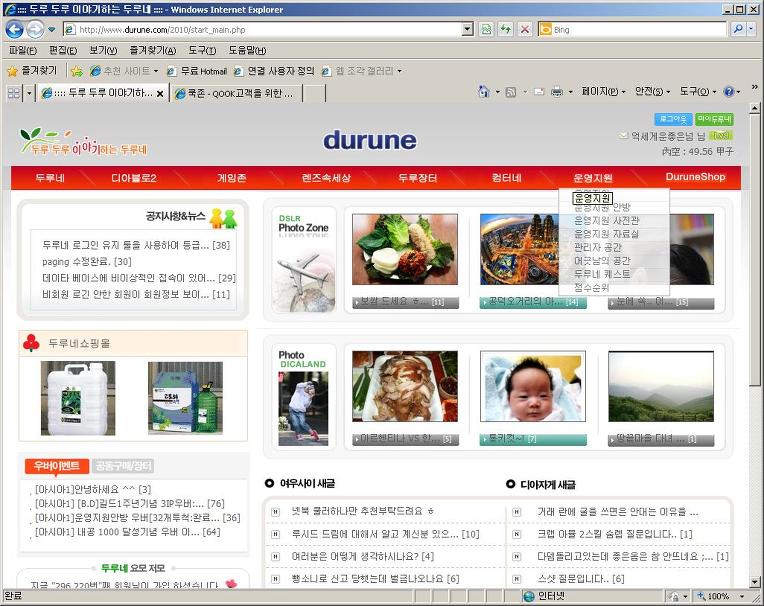Click the browser Back arrow button

pyautogui.click(x=15, y=30)
